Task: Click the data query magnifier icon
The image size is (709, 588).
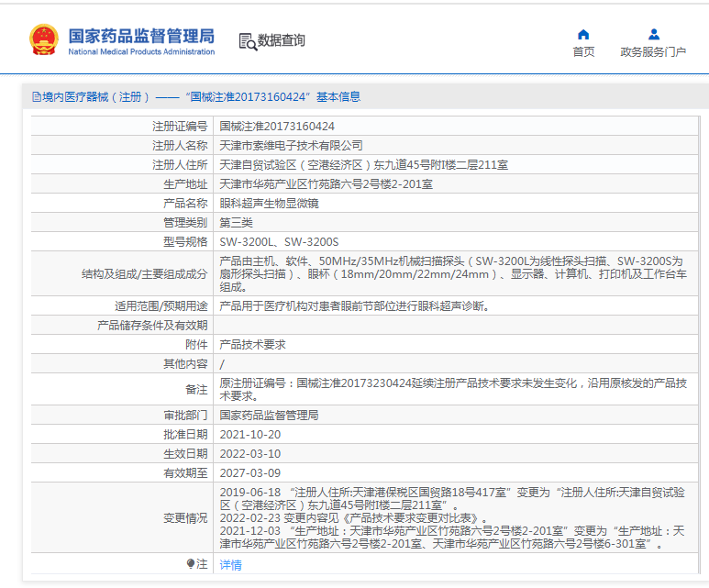Action: coord(248,41)
